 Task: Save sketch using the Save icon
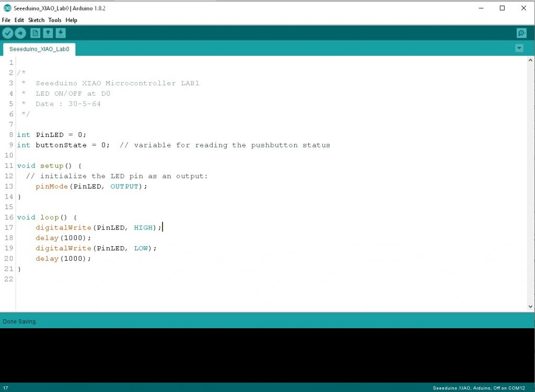pyautogui.click(x=61, y=33)
